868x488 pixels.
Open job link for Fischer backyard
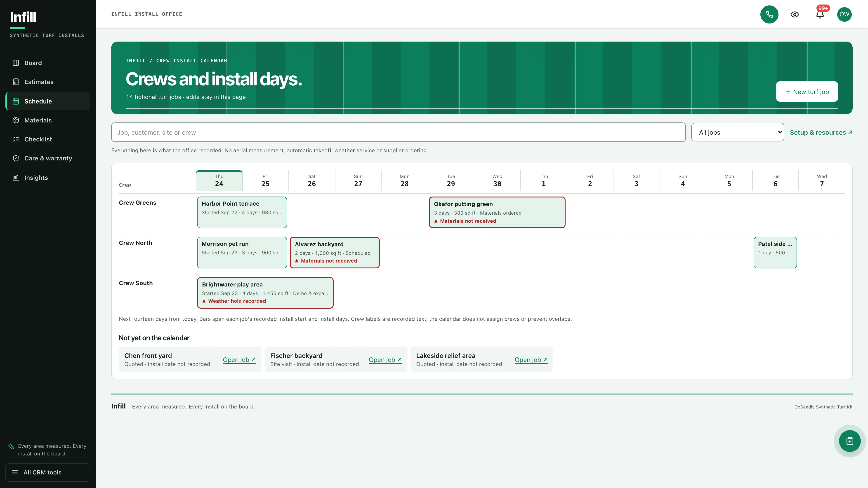point(385,360)
